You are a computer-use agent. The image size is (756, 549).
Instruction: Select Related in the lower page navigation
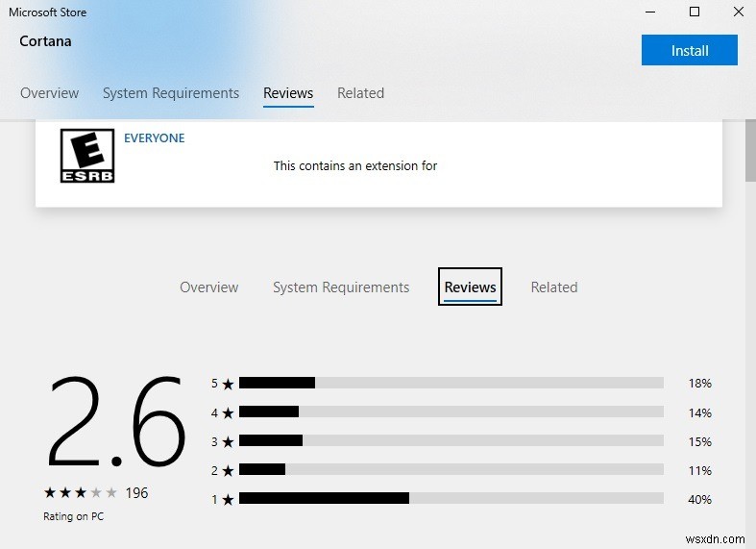coord(554,287)
